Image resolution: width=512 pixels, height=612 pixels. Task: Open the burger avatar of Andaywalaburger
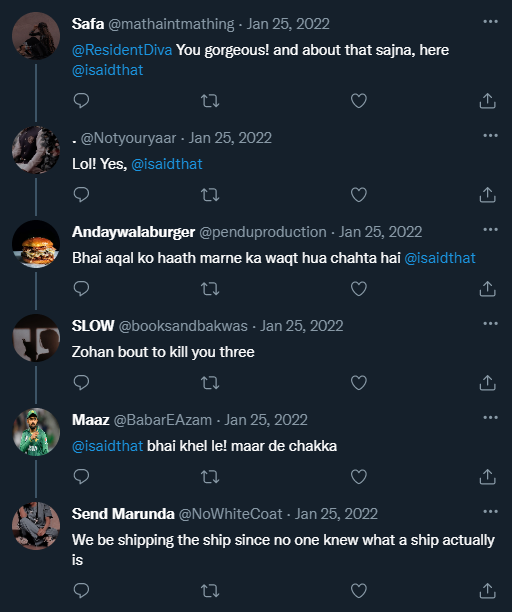pyautogui.click(x=36, y=244)
